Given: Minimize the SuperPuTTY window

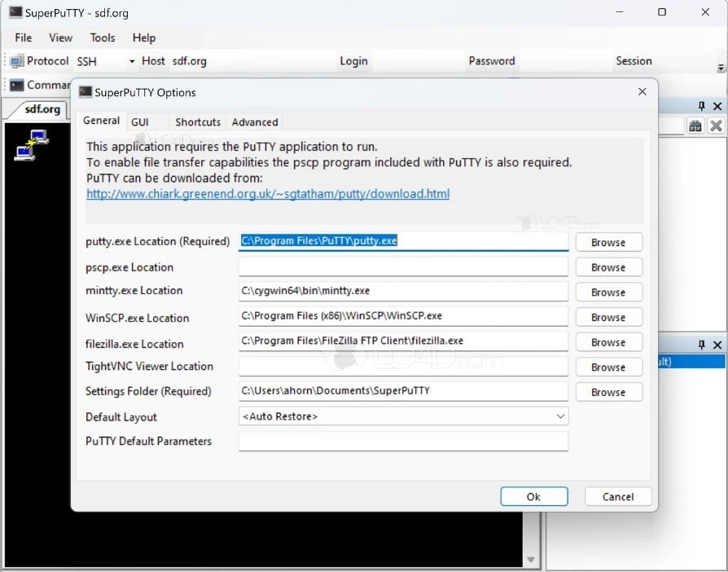Looking at the screenshot, I should [620, 12].
